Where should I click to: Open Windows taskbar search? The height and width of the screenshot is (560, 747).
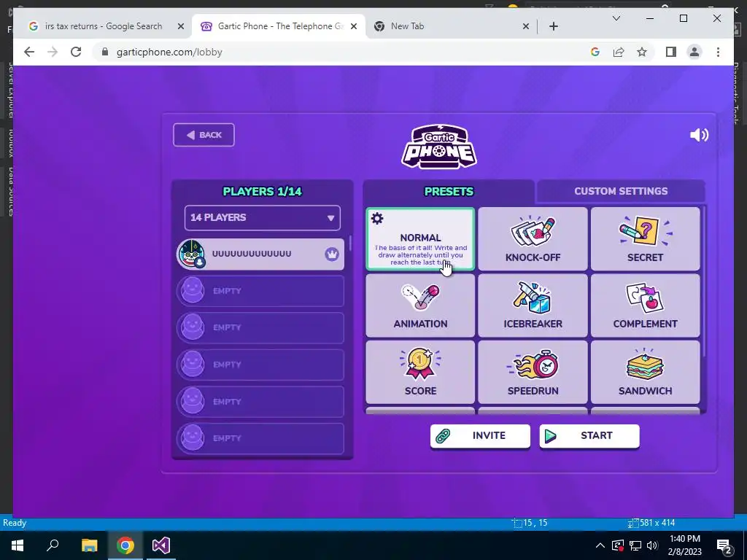point(53,545)
